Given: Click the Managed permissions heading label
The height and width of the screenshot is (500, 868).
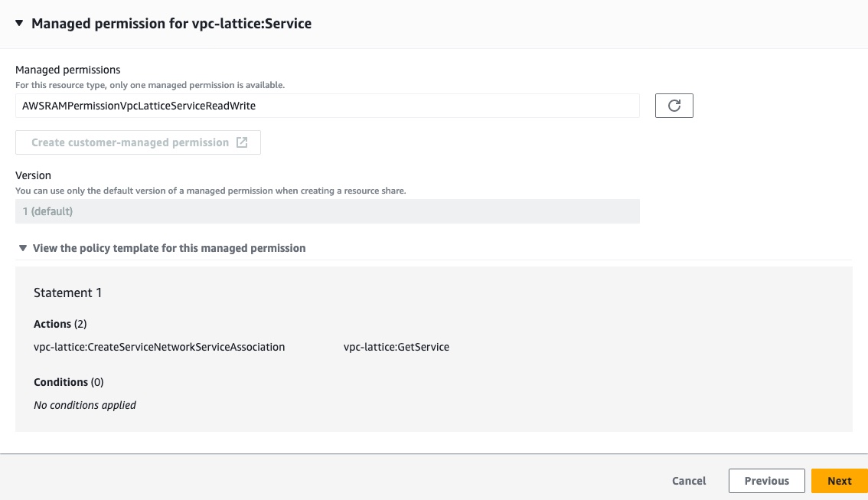Looking at the screenshot, I should [x=67, y=70].
